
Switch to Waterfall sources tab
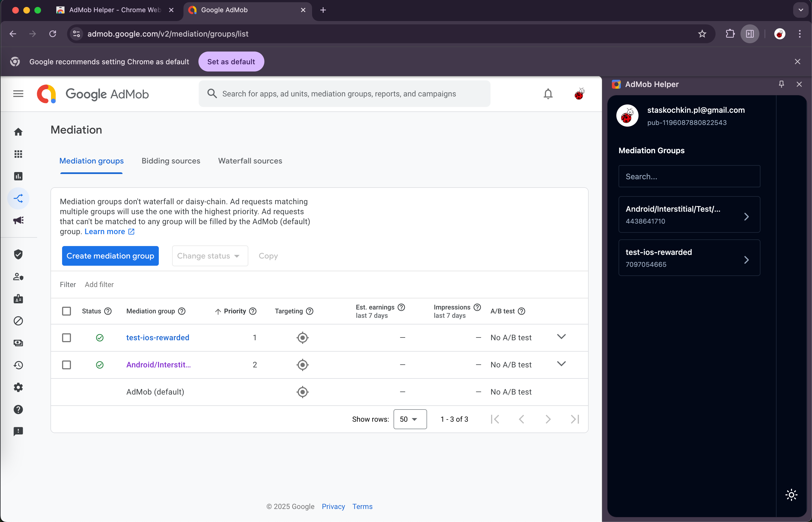[x=250, y=161]
